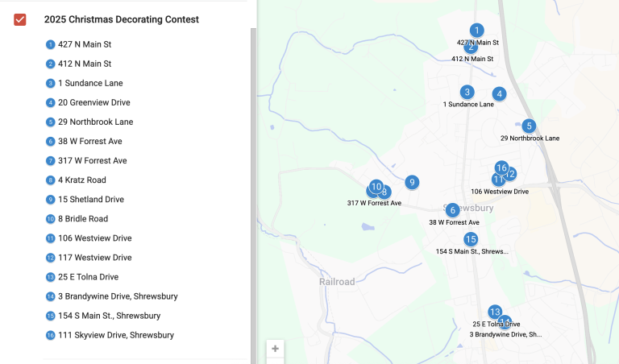Select 4 Kratz Road list entry
Screen dimensions: 619x364
[x=81, y=180]
